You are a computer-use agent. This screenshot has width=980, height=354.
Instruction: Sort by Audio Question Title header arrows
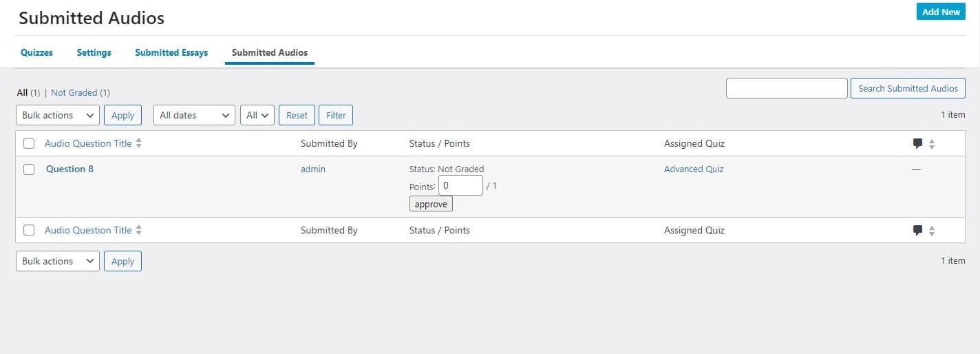(139, 143)
